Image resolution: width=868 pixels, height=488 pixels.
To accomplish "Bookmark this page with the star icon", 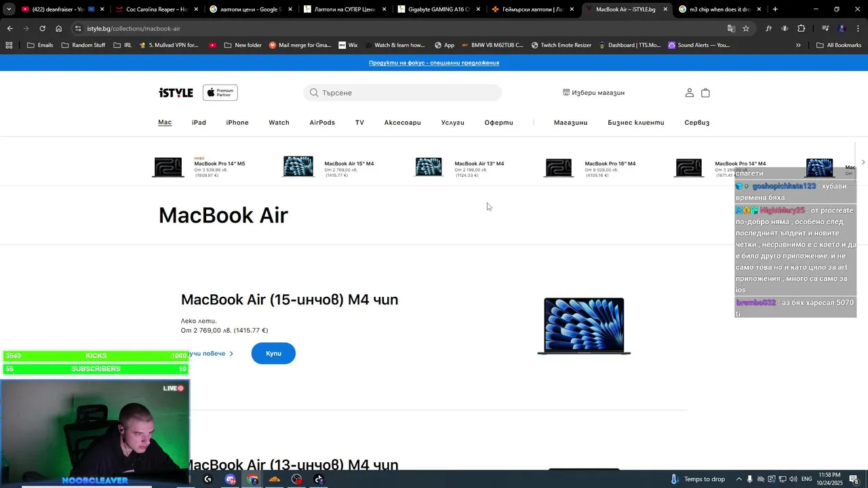I will tap(746, 28).
